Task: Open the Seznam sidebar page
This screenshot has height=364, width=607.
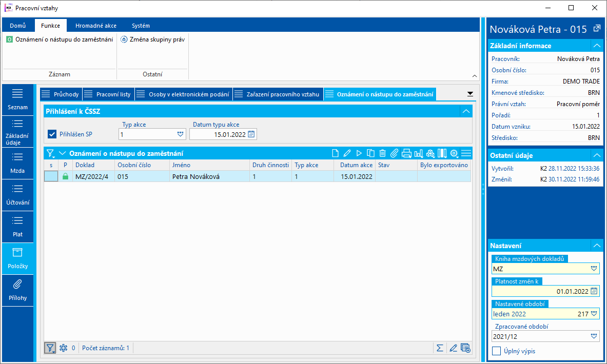Action: click(18, 99)
